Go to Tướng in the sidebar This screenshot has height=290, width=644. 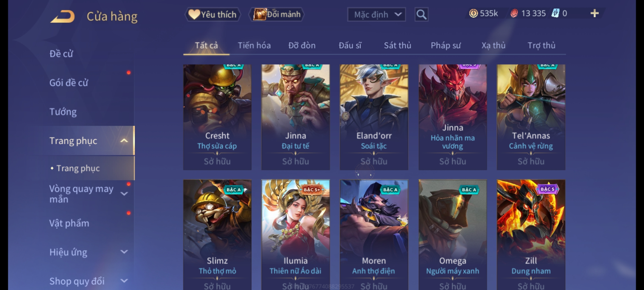(x=63, y=112)
